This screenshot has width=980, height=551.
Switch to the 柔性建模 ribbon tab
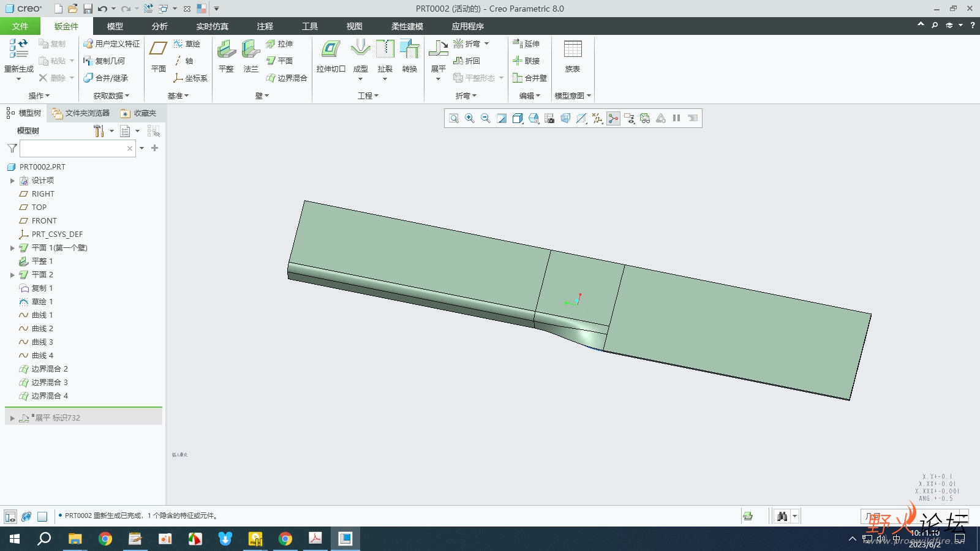(407, 26)
